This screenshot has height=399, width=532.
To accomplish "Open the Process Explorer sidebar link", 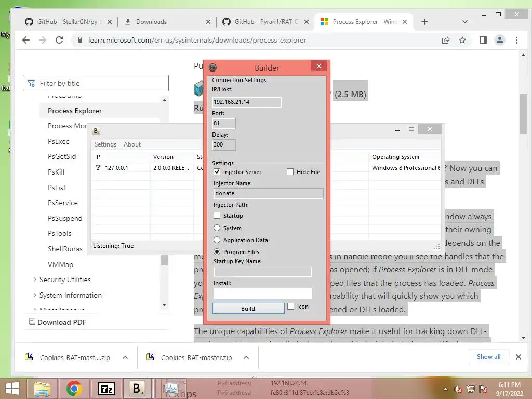I will (x=75, y=111).
